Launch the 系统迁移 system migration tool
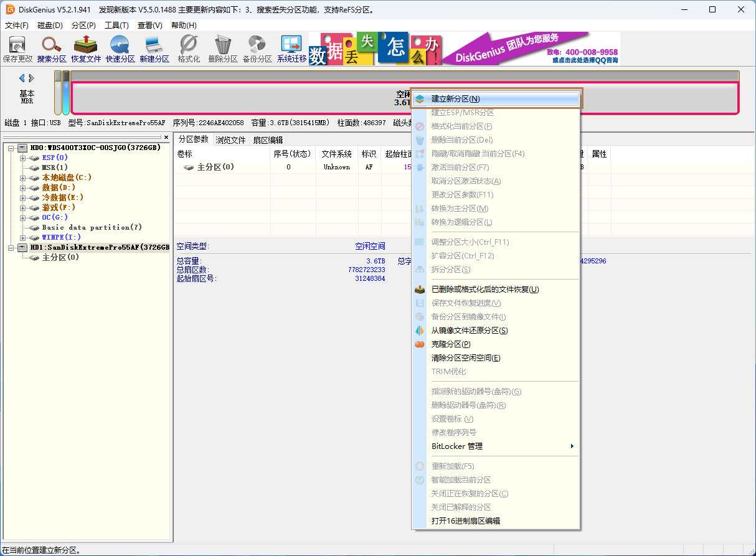Screen dimensions: 756x556 pyautogui.click(x=291, y=49)
